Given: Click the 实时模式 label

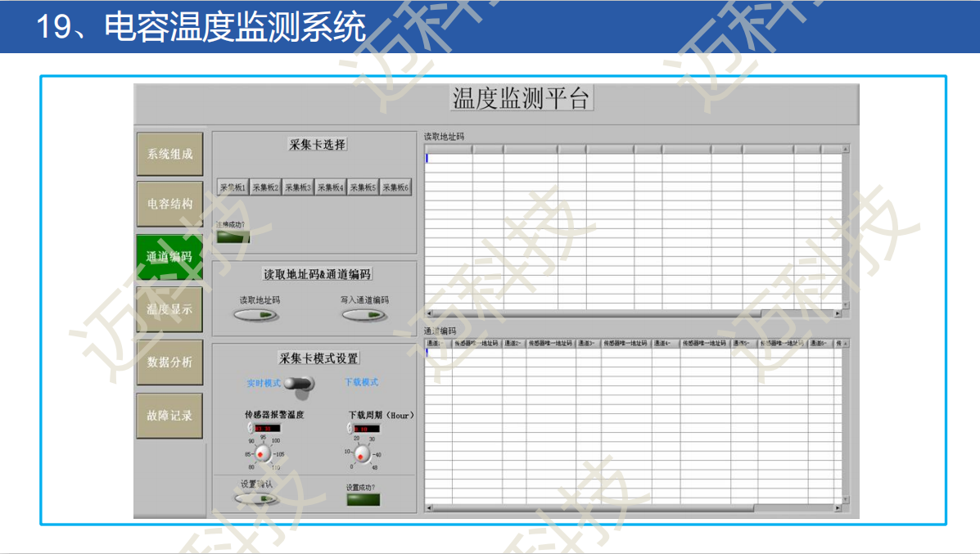Looking at the screenshot, I should [263, 383].
